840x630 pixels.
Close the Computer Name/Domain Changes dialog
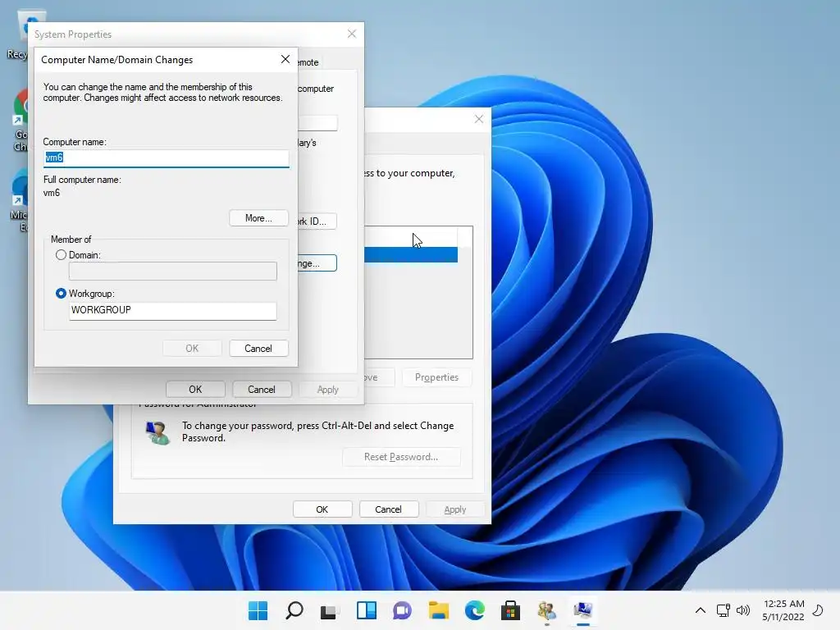(285, 59)
